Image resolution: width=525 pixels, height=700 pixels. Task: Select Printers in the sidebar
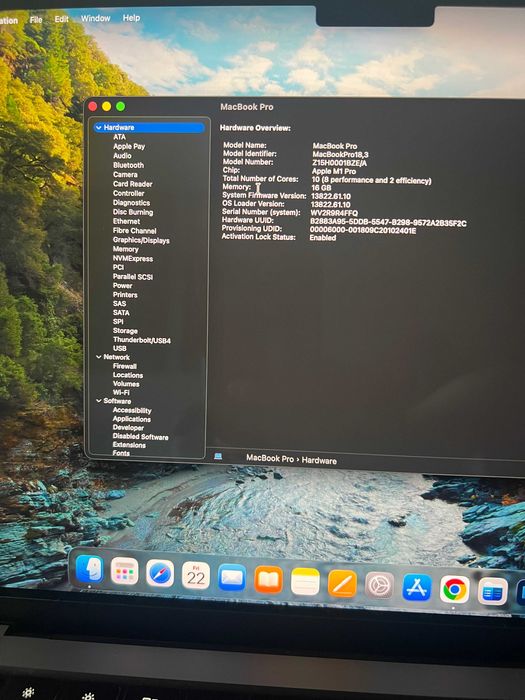pos(125,295)
